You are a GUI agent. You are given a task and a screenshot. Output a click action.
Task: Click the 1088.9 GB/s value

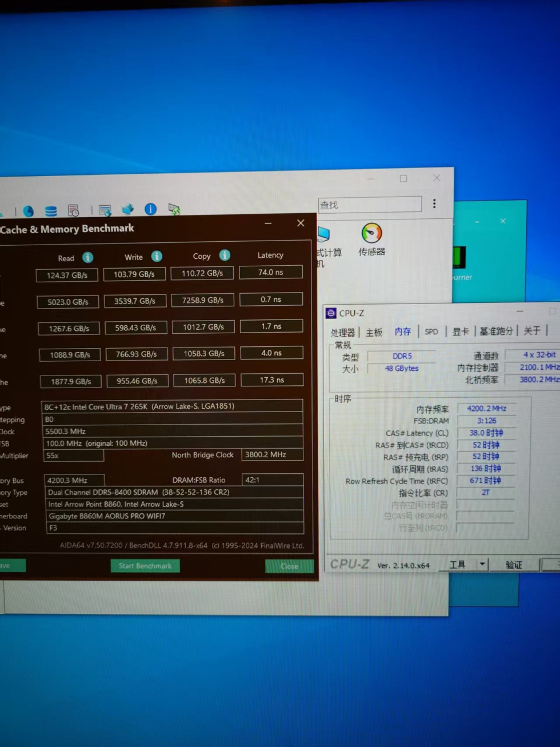tap(70, 355)
